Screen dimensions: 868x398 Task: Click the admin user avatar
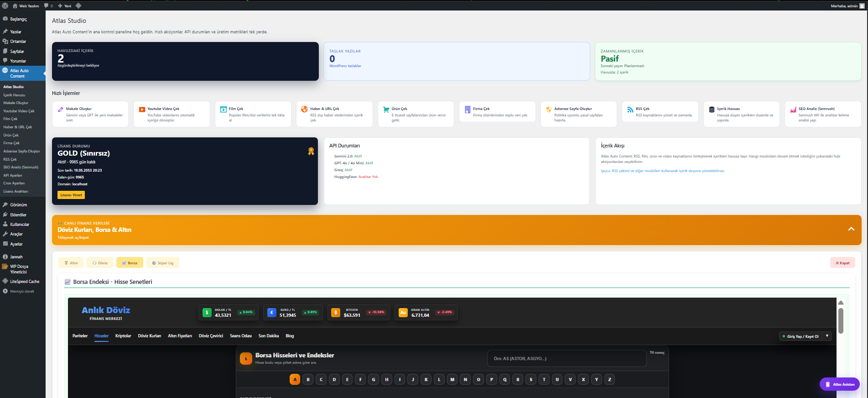coord(862,6)
